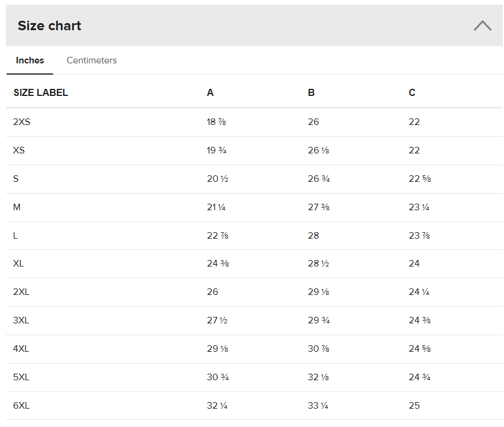
Task: Select the 3XL size row label
Action: [21, 320]
